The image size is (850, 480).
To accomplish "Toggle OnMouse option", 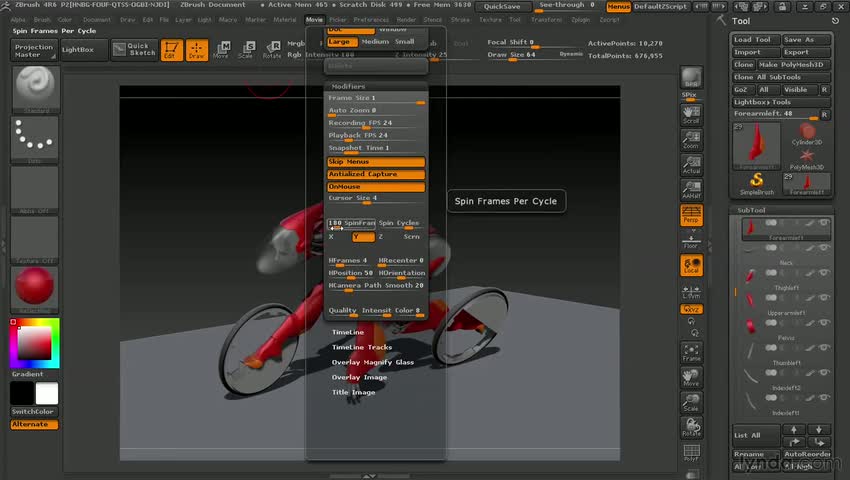I will (x=376, y=187).
